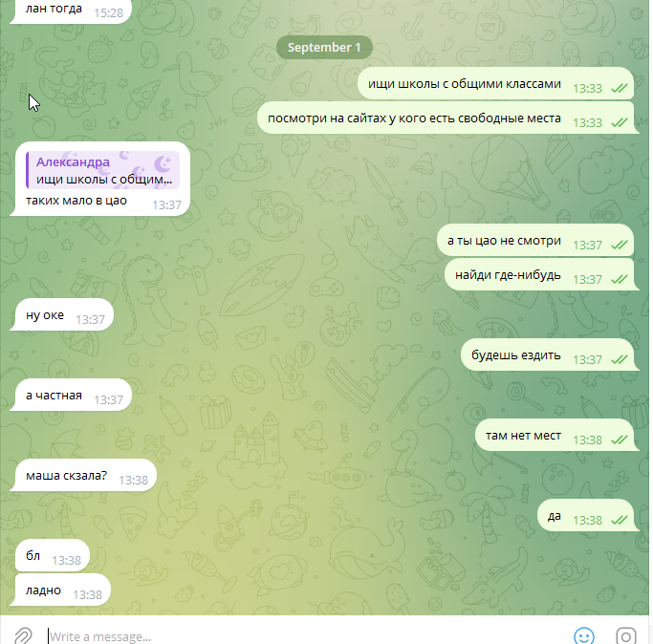The image size is (653, 644).
Task: Click read checkmarks on 'там нет мест'
Action: click(620, 440)
